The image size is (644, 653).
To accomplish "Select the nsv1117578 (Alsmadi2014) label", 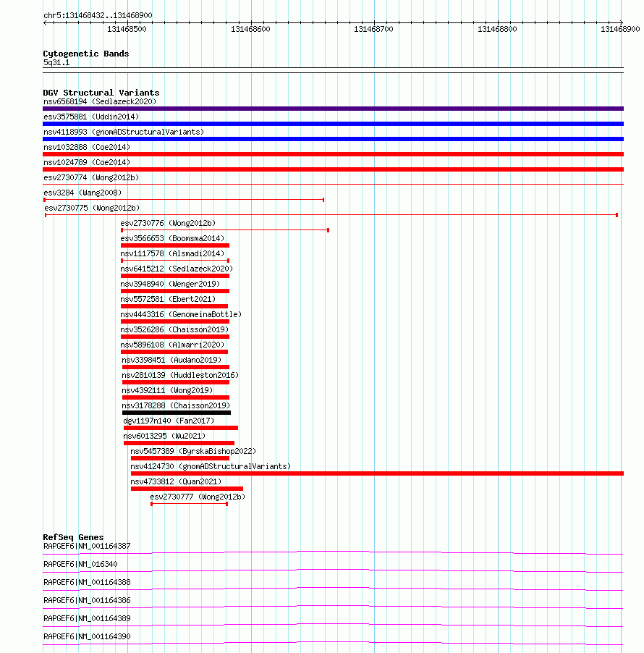I will (x=172, y=253).
